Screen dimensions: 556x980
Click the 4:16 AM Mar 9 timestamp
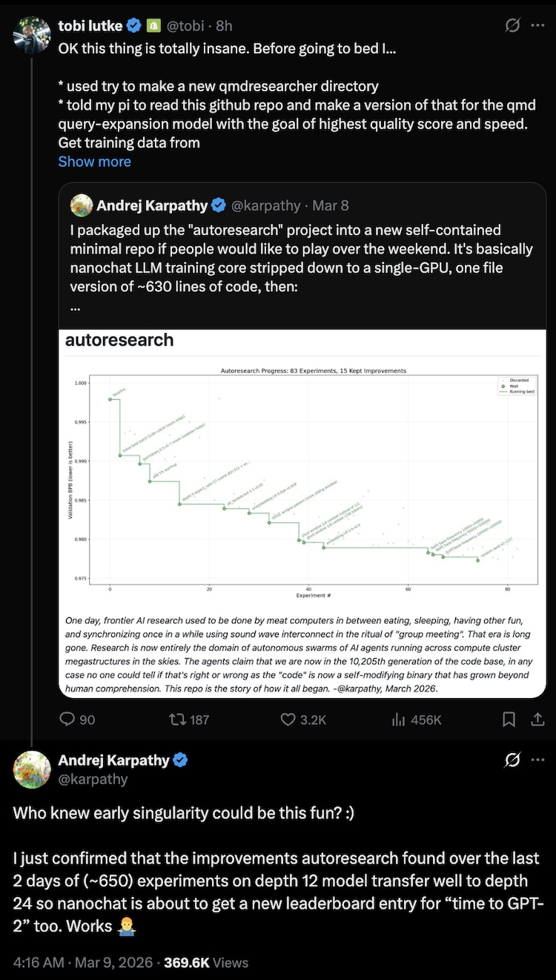[80, 962]
